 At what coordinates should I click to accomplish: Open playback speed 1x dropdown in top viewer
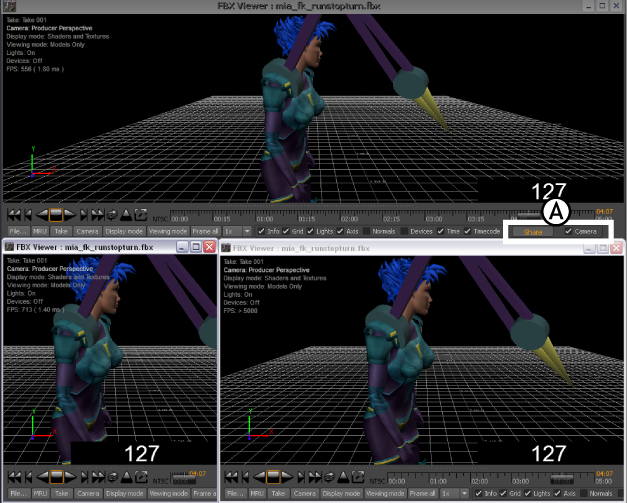coord(247,231)
